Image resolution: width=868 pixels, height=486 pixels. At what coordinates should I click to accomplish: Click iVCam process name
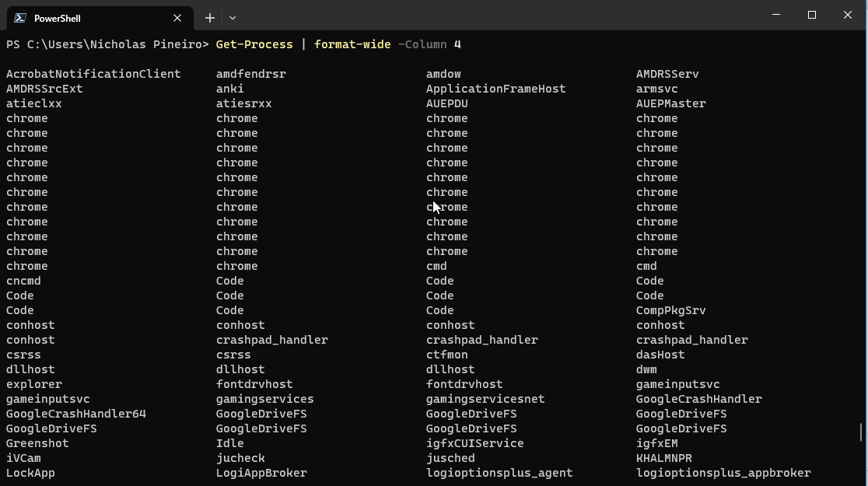tap(23, 458)
